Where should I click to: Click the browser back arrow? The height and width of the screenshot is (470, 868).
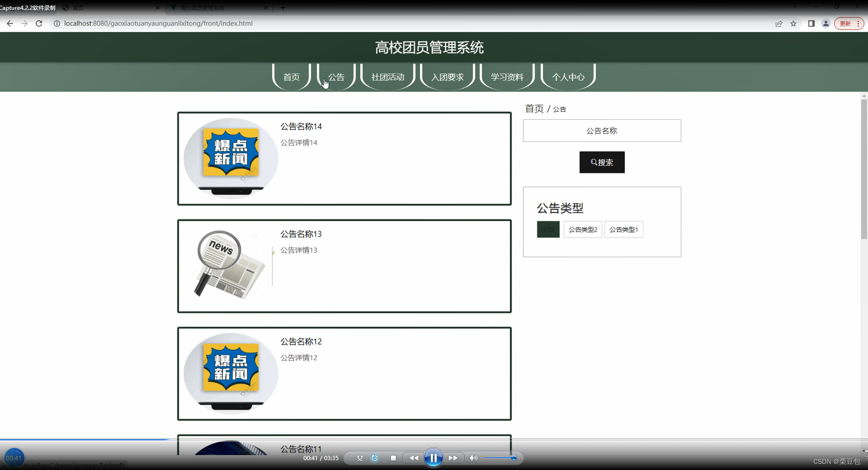point(10,23)
